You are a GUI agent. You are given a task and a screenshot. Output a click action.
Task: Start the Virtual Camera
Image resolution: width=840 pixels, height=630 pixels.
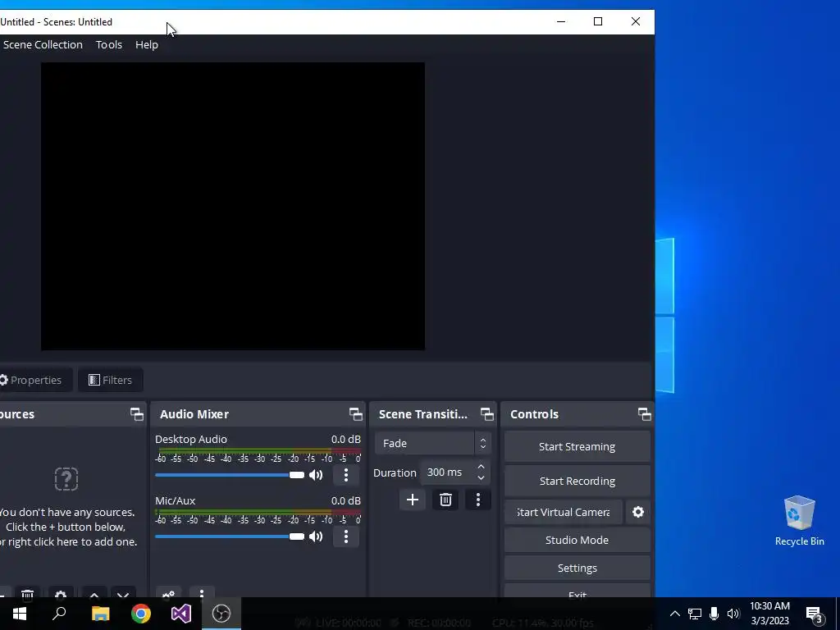click(564, 512)
